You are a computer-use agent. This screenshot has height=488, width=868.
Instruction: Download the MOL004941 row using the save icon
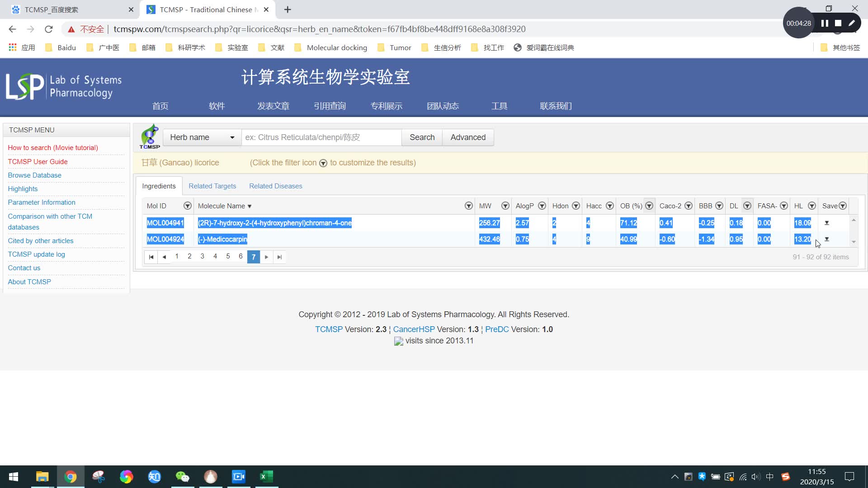coord(827,223)
